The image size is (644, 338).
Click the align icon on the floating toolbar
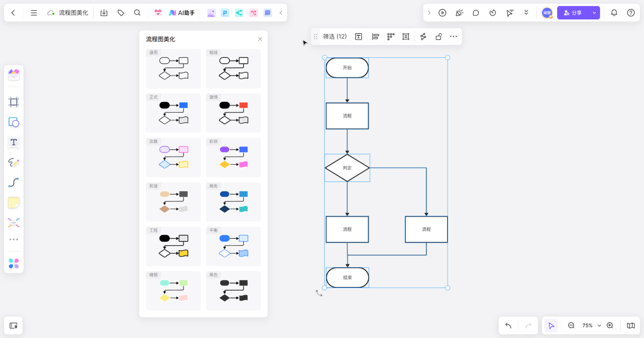pyautogui.click(x=375, y=36)
